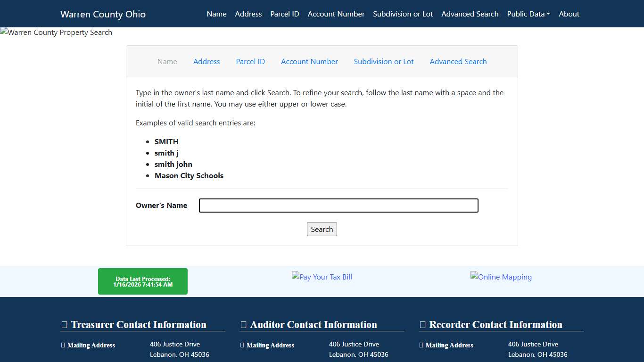Select Name in the top navigation bar
This screenshot has height=362, width=644.
point(216,14)
